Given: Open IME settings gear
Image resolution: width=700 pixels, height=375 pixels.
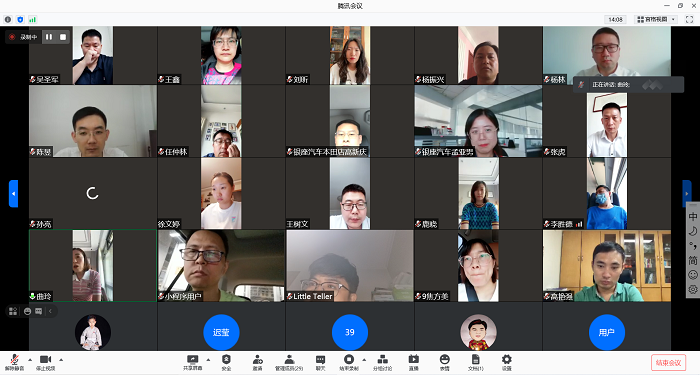Looking at the screenshot, I should tap(693, 289).
